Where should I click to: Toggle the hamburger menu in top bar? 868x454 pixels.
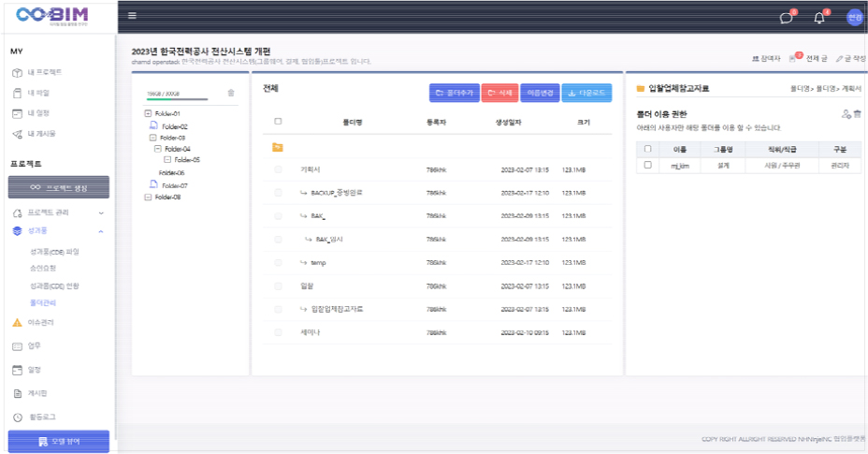tap(132, 16)
